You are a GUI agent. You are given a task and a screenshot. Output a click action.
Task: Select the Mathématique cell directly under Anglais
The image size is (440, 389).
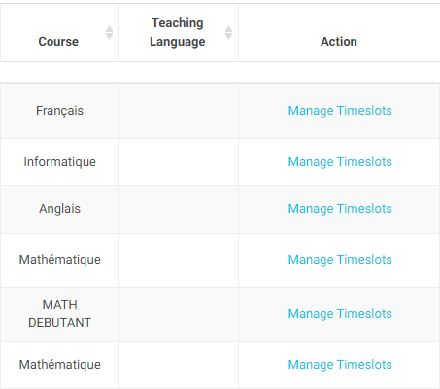point(59,260)
